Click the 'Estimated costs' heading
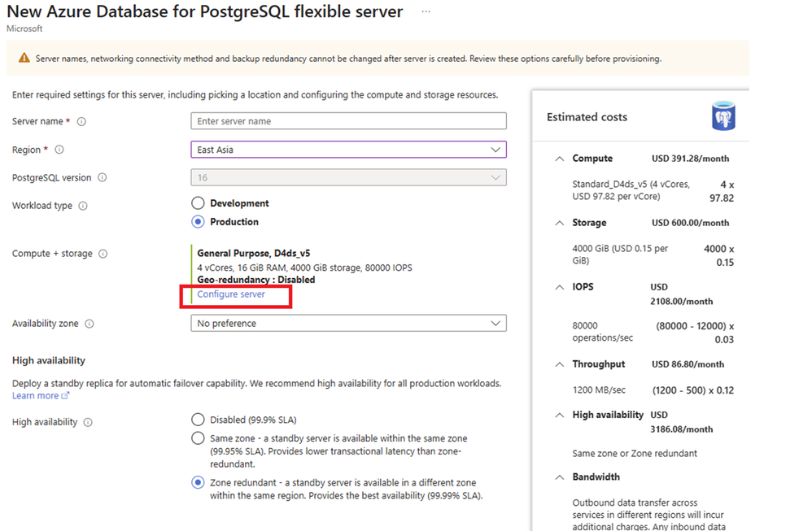The height and width of the screenshot is (531, 812). [x=587, y=117]
